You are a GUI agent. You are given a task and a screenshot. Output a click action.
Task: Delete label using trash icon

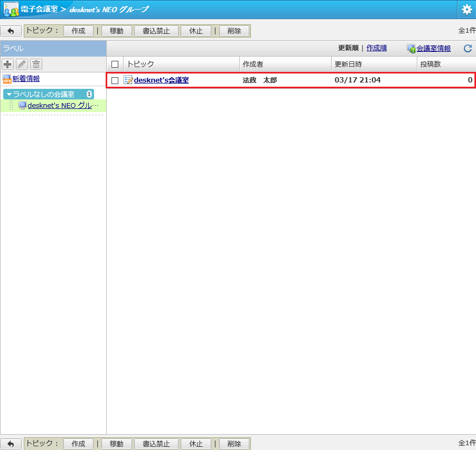36,65
